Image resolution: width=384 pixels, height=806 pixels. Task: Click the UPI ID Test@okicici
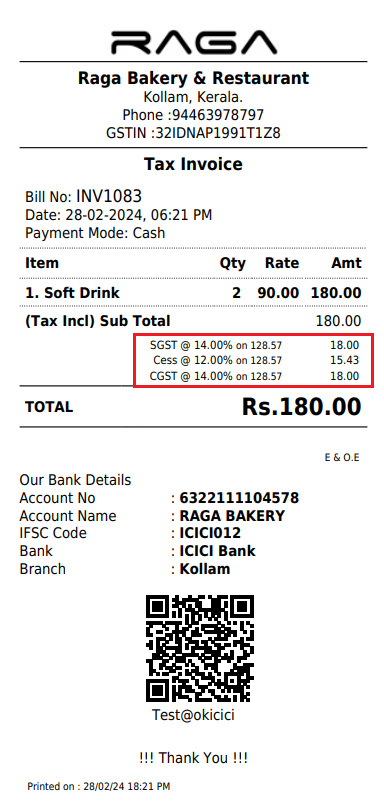point(193,715)
